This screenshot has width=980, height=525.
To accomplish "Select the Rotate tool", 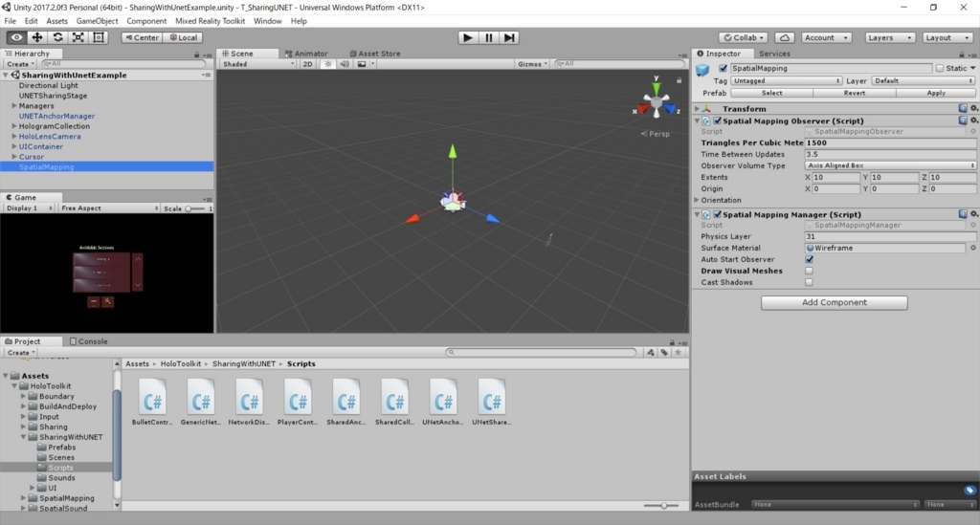I will click(x=57, y=37).
